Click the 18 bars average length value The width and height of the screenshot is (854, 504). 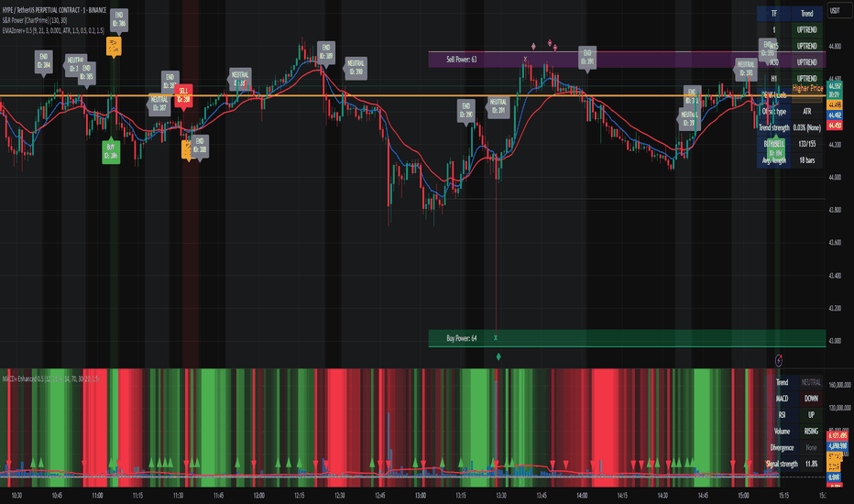tap(806, 160)
